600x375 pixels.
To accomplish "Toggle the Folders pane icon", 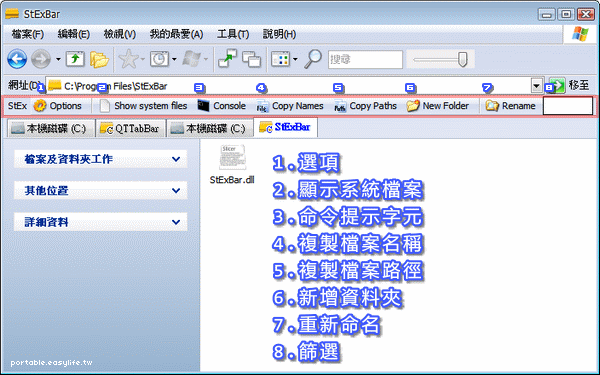I will point(99,59).
